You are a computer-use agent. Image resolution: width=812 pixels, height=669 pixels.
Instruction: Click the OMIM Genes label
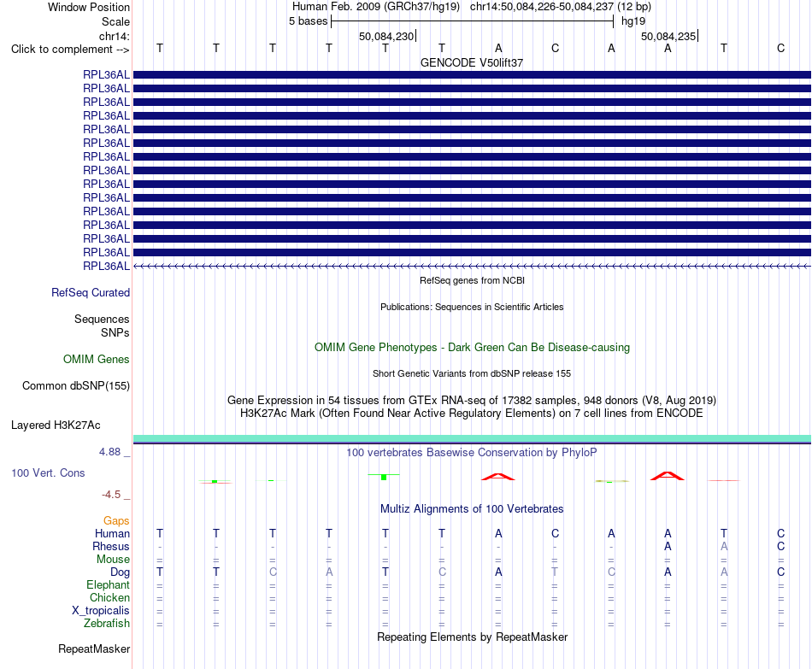tap(97, 360)
